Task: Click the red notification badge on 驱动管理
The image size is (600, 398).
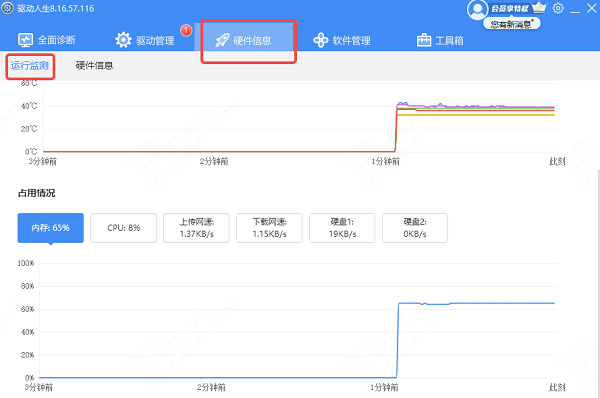Action: (186, 30)
